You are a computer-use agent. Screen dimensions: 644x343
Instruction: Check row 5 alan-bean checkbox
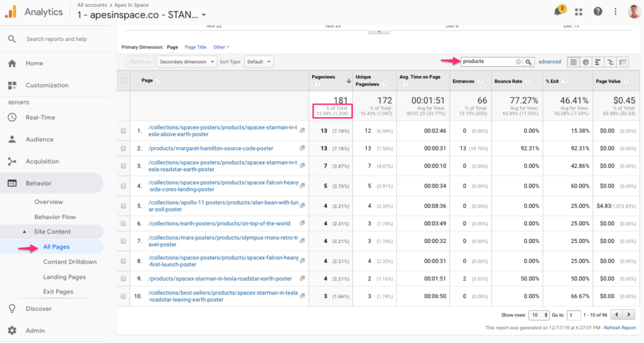[x=123, y=206]
